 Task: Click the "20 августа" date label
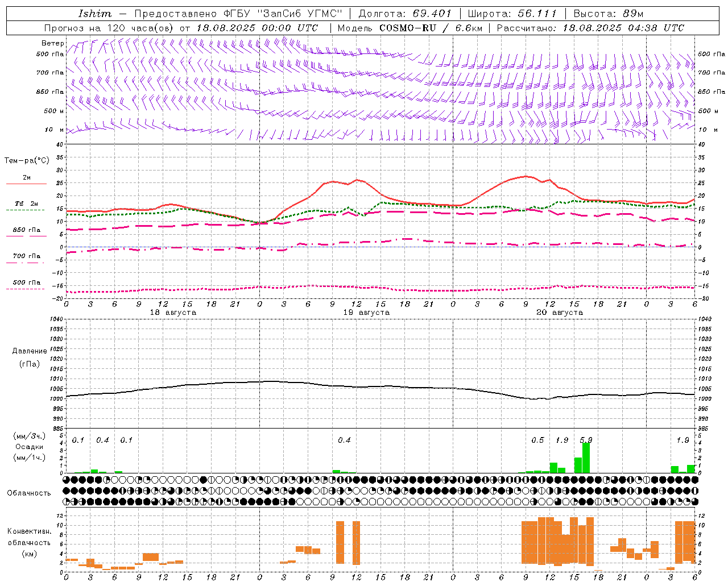pyautogui.click(x=560, y=313)
